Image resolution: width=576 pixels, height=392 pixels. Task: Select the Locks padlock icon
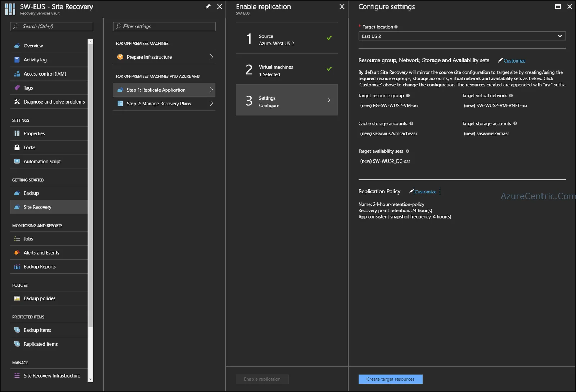(x=17, y=147)
